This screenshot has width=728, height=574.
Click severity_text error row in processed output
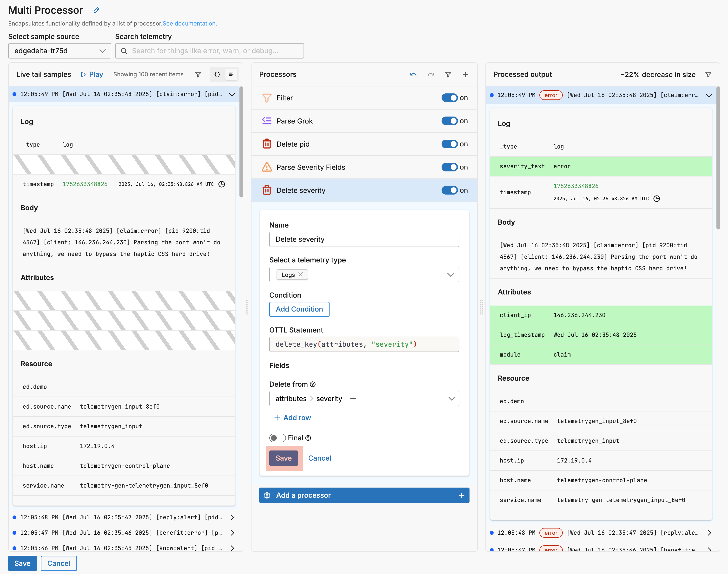(601, 166)
